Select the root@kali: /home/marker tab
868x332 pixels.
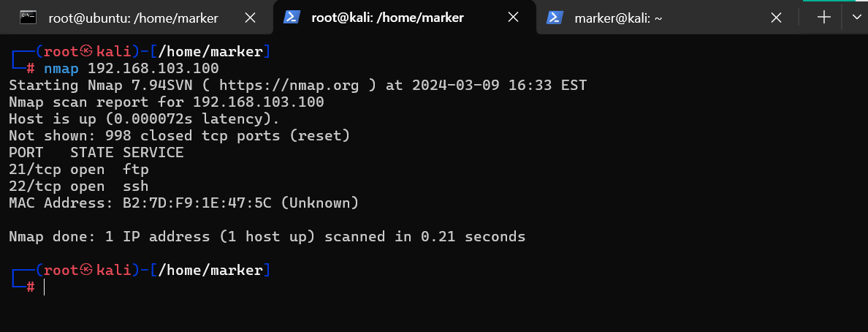(x=387, y=18)
